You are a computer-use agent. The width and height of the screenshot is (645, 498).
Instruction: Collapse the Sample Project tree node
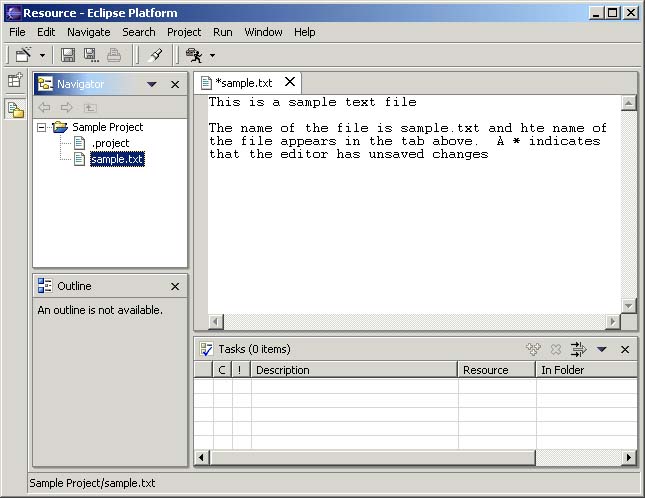pos(41,127)
